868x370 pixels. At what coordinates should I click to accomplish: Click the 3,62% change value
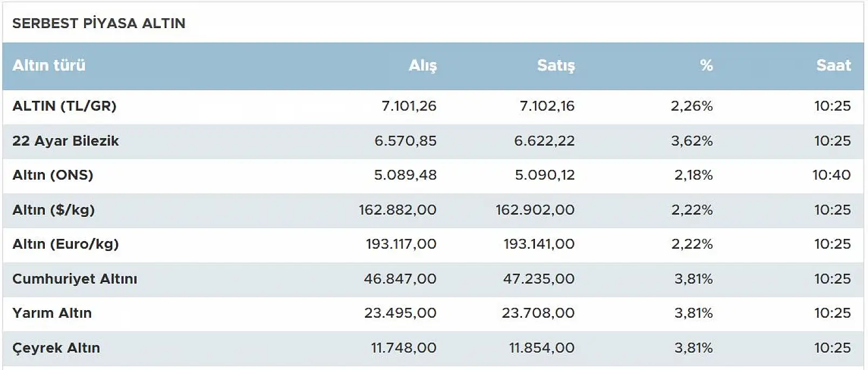pos(691,141)
